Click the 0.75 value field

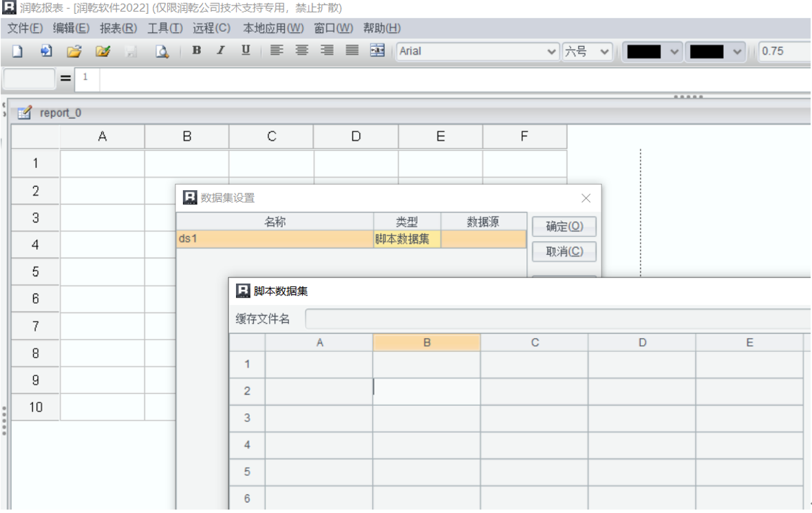pos(784,51)
